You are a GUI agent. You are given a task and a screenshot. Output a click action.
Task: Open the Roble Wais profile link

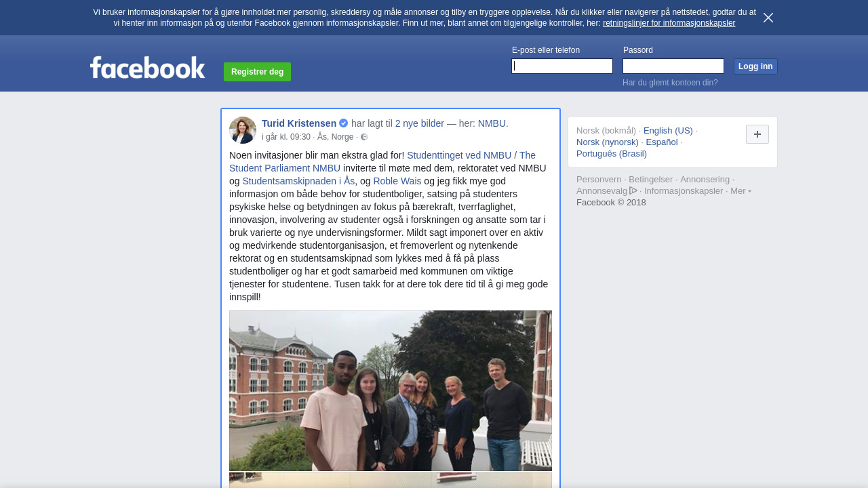tap(397, 181)
